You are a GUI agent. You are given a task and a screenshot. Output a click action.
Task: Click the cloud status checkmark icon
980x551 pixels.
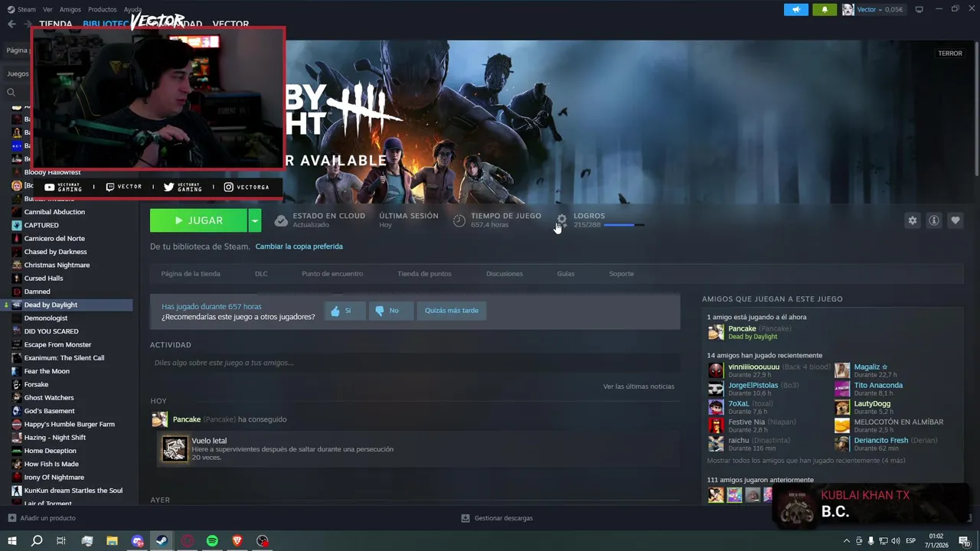pyautogui.click(x=281, y=220)
